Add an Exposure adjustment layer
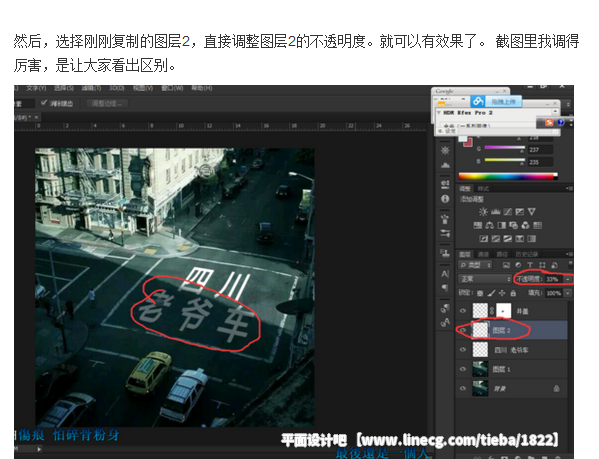The height and width of the screenshot is (459, 599). tap(519, 212)
